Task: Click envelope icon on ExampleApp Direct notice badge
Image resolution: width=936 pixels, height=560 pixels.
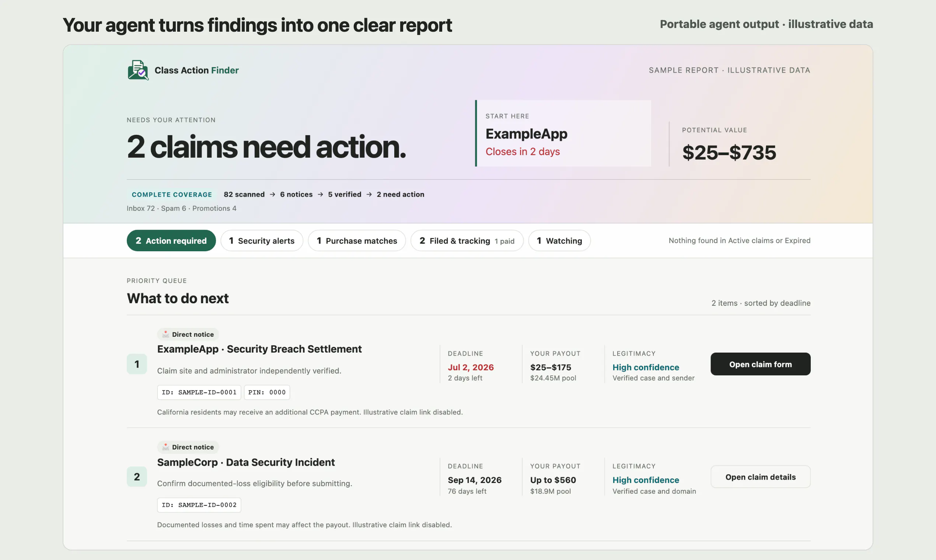Action: 165,334
